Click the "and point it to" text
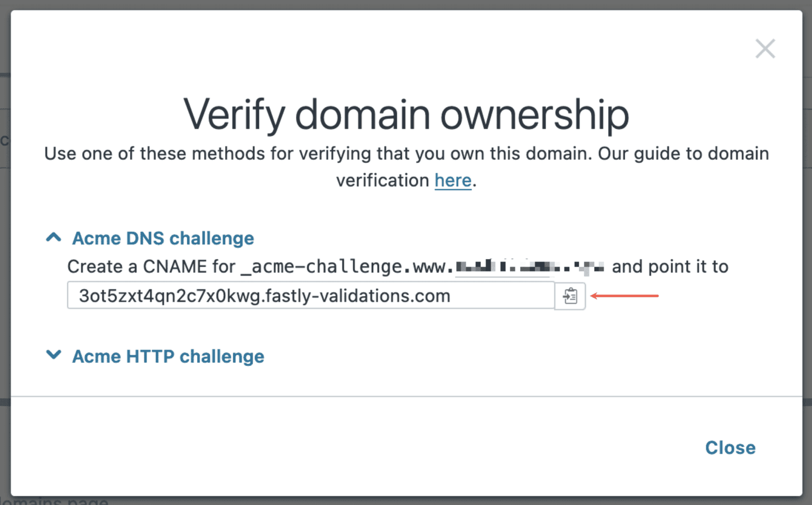This screenshot has height=505, width=812. 670,267
